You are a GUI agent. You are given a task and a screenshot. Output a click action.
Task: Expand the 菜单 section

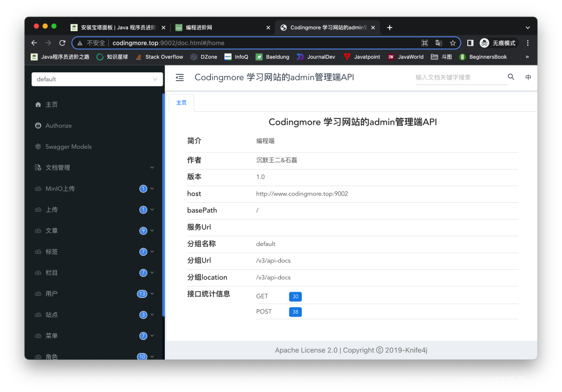pyautogui.click(x=152, y=335)
